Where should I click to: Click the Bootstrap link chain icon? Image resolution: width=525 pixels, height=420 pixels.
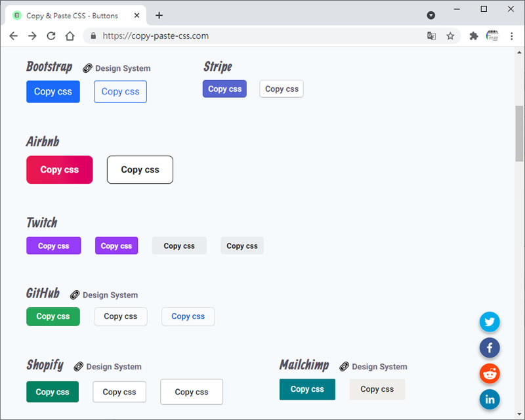(x=87, y=68)
